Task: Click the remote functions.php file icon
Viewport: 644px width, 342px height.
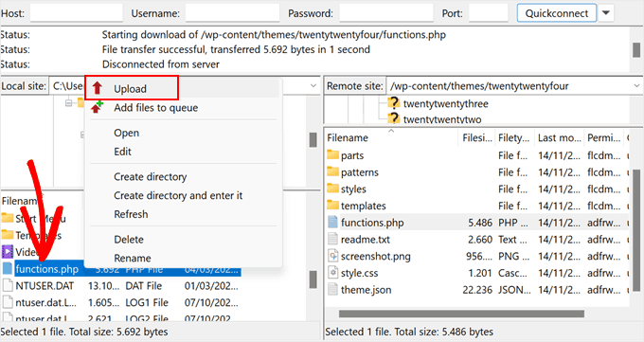Action: (332, 222)
